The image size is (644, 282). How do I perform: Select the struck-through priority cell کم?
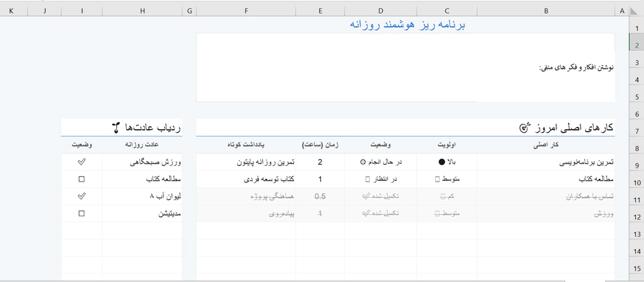coord(447,196)
